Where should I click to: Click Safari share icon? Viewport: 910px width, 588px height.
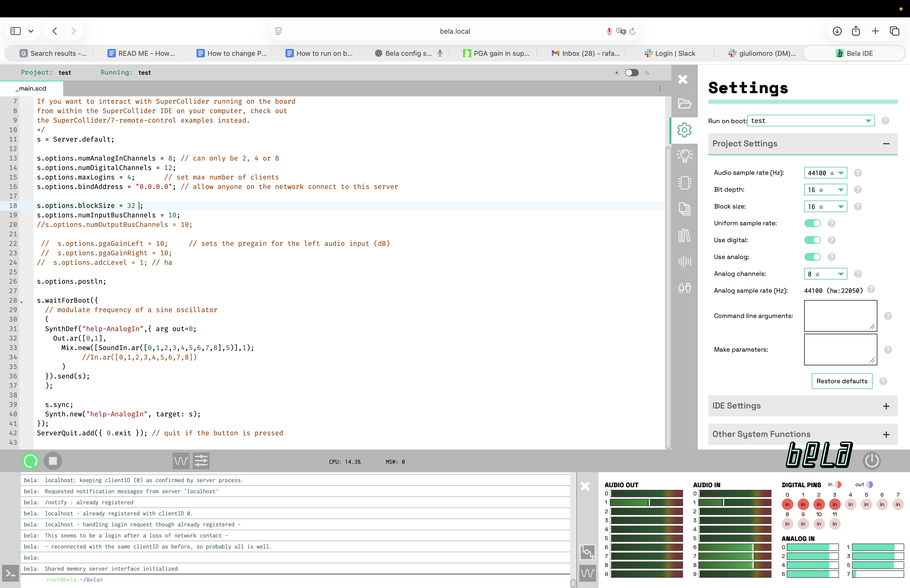pyautogui.click(x=856, y=31)
